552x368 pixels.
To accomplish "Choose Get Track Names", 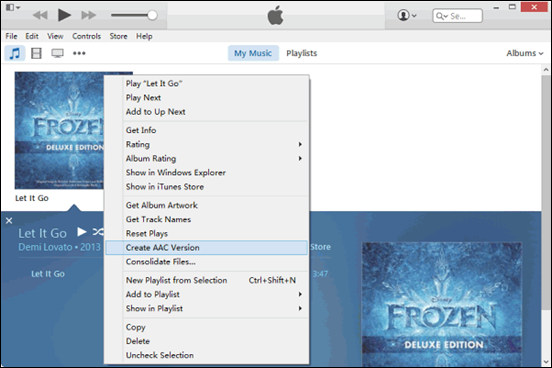I will tap(207, 219).
